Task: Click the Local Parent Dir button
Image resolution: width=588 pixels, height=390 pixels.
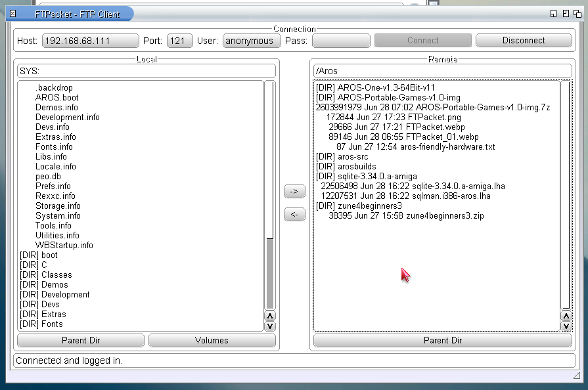Action: 81,340
